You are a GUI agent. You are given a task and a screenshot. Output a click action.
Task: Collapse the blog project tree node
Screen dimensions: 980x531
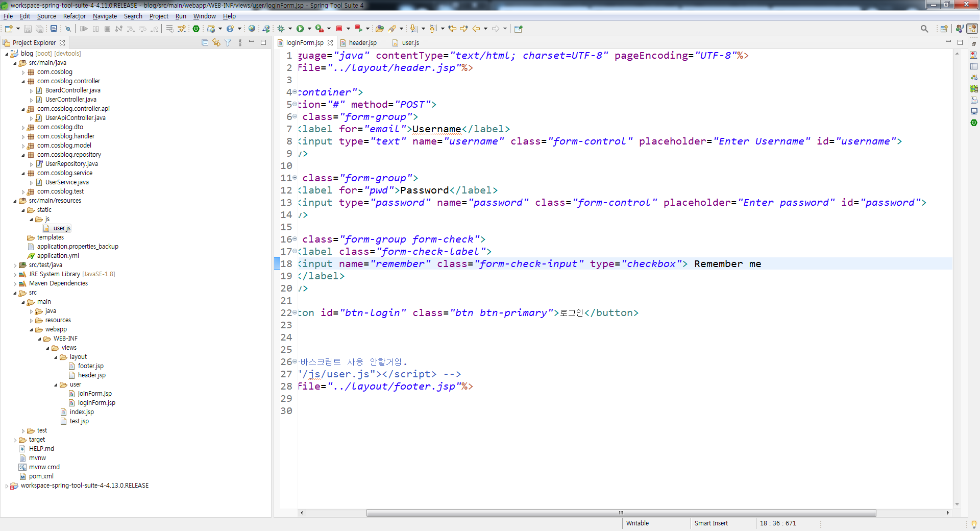tap(7, 54)
